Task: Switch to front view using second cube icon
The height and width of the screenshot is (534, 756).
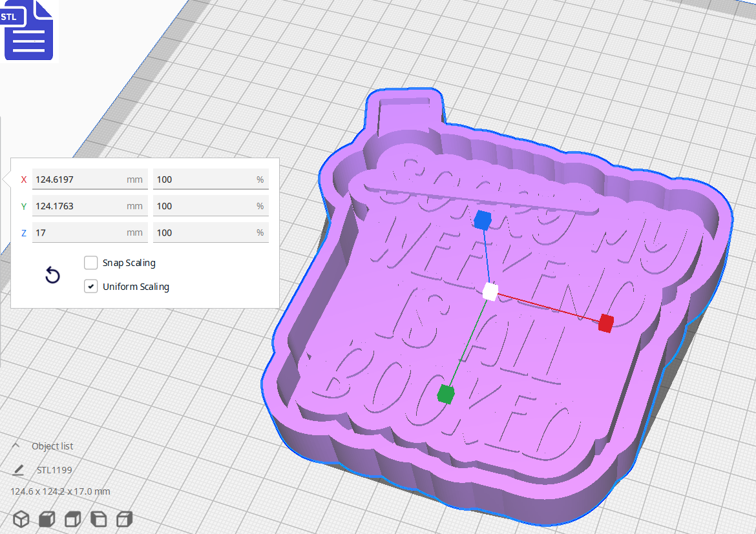Action: (47, 519)
